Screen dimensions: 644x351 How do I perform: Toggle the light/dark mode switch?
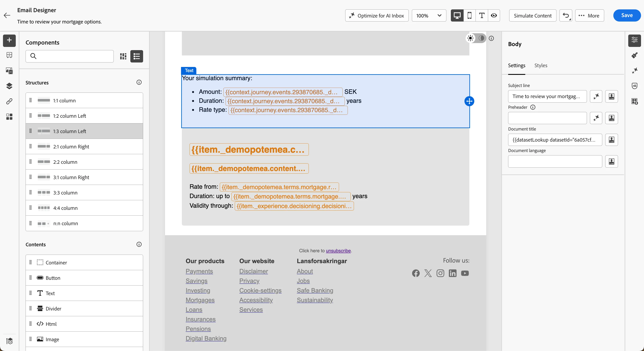[476, 38]
